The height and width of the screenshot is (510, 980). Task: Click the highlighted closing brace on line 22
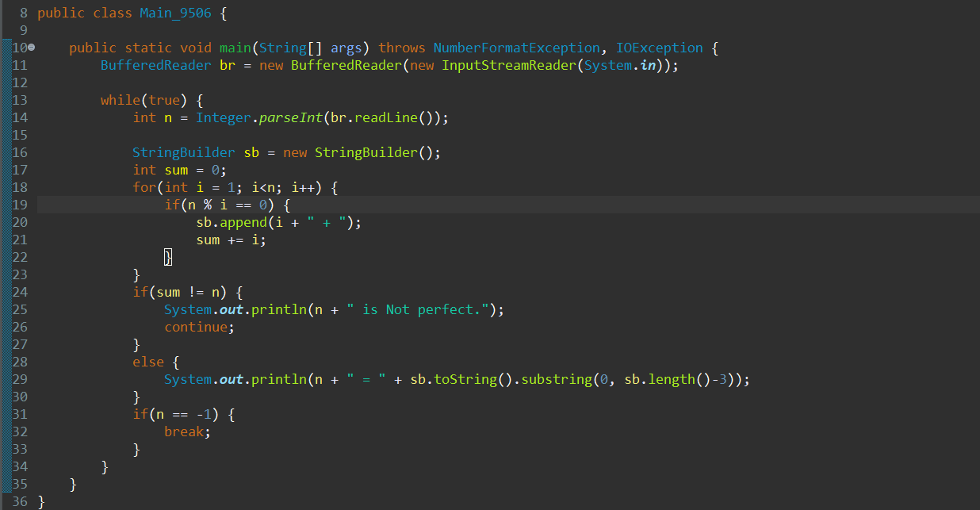(x=168, y=257)
